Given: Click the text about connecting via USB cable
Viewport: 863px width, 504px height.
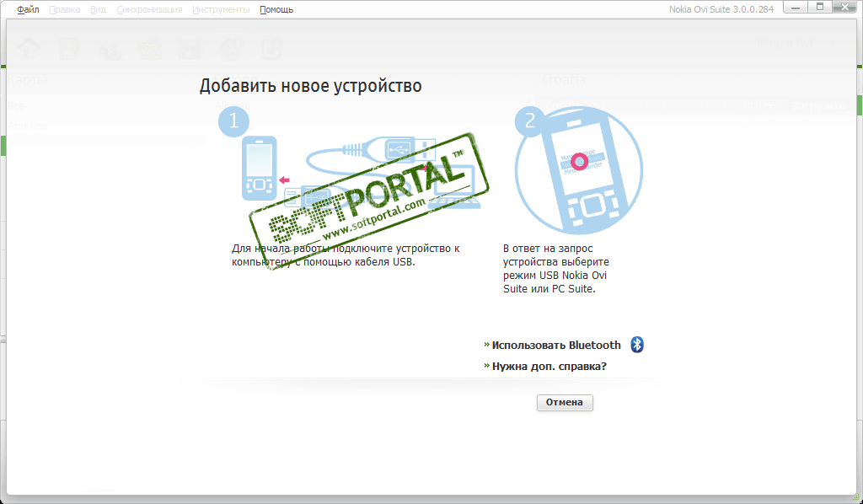Looking at the screenshot, I should (x=346, y=255).
